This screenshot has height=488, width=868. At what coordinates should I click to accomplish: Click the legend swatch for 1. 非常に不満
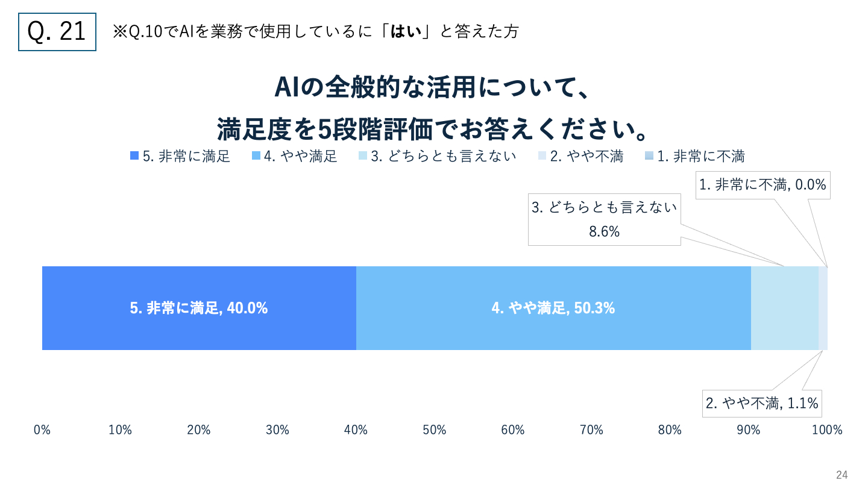(649, 157)
